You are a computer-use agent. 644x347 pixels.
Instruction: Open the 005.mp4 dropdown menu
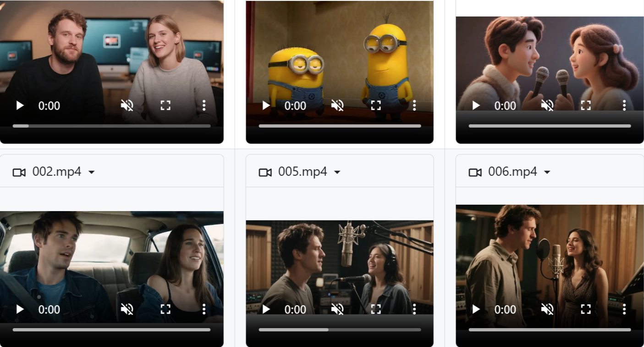click(337, 173)
